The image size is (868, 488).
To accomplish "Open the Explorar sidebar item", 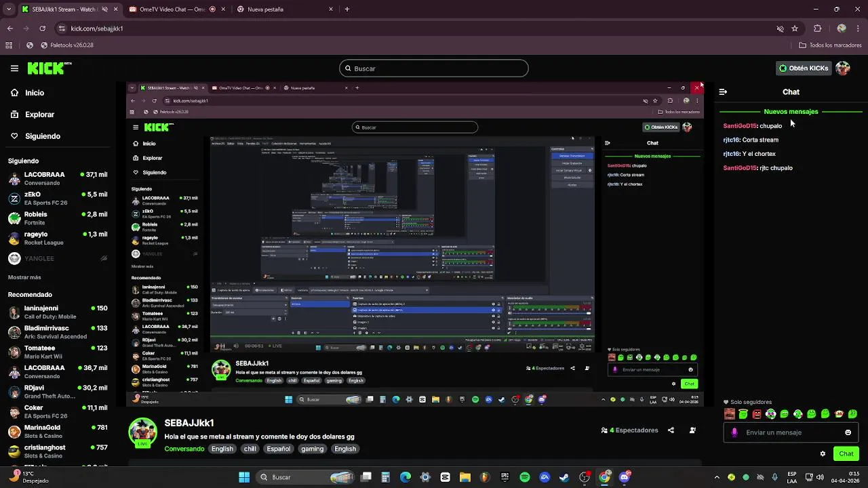I will 39,115.
